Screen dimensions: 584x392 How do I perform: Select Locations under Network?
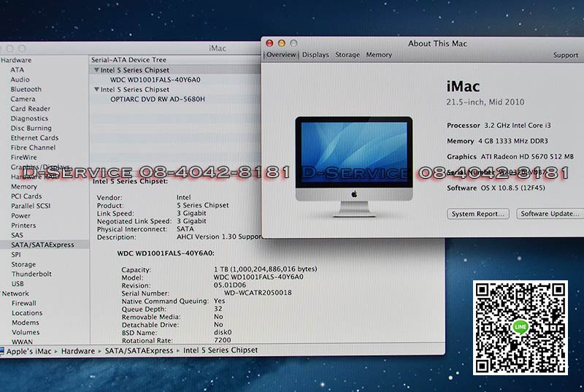[x=27, y=312]
